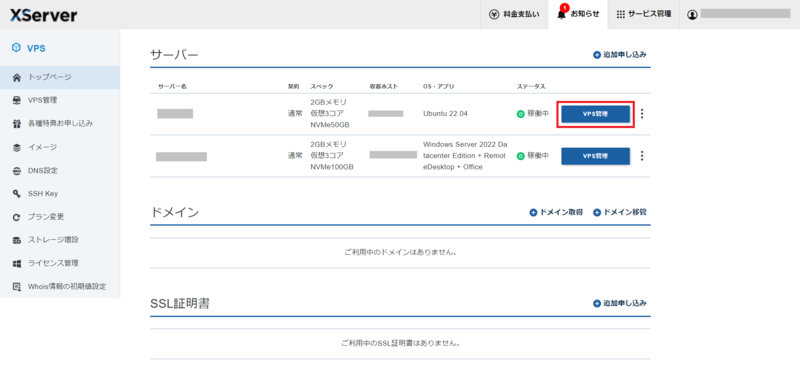Screen dimensions: 800x377
Task: Click the Windows icon beside ライセンス管理
Action: point(17,264)
